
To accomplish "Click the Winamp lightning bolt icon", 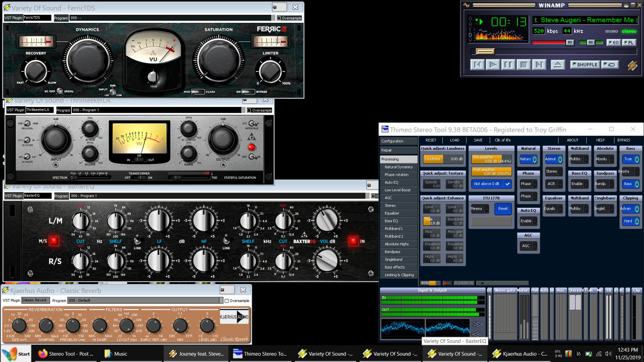I will click(x=632, y=65).
